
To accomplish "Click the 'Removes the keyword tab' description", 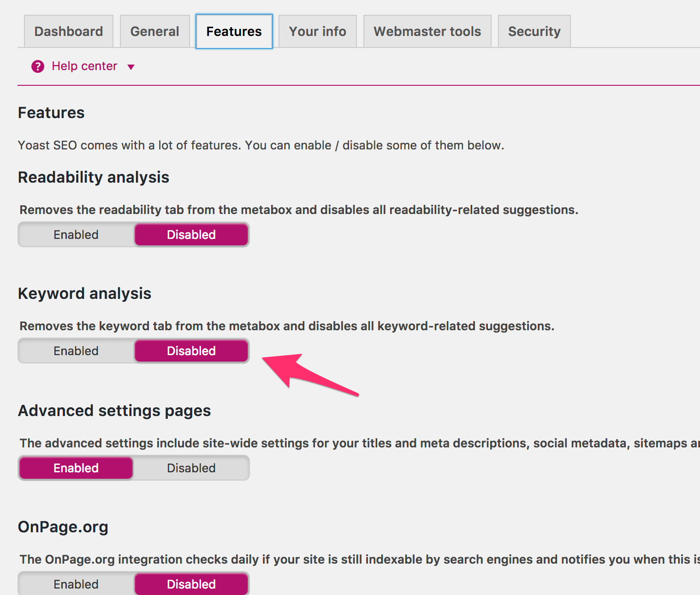I will pos(287,326).
